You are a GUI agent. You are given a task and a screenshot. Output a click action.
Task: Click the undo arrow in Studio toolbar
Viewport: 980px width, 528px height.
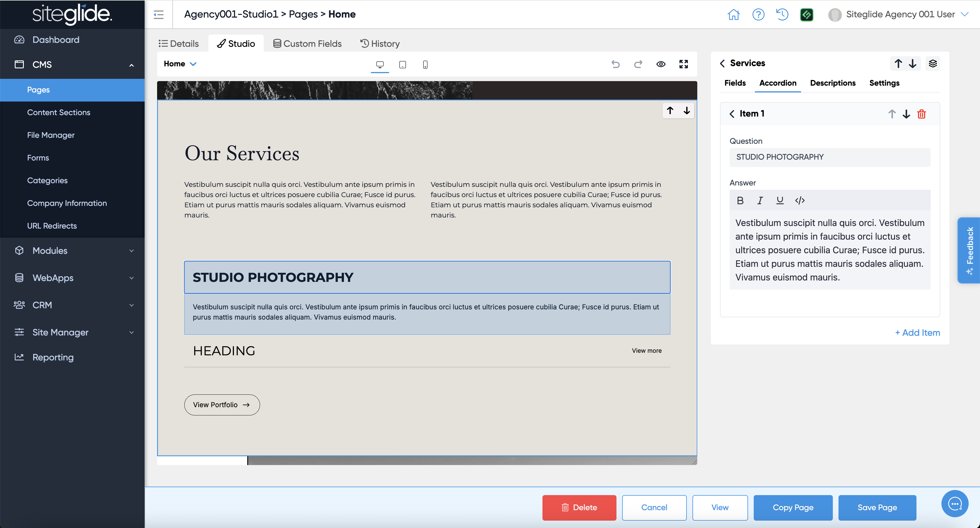coord(615,64)
